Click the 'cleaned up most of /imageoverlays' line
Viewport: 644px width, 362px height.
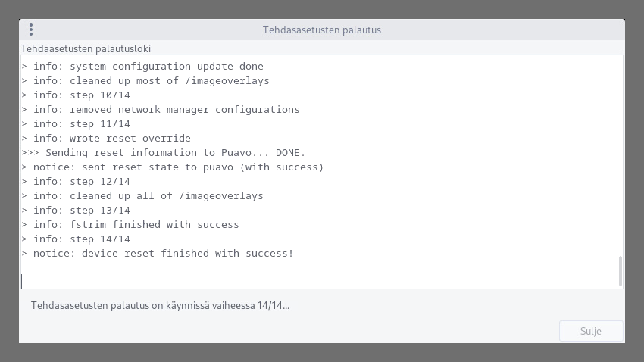coord(151,81)
